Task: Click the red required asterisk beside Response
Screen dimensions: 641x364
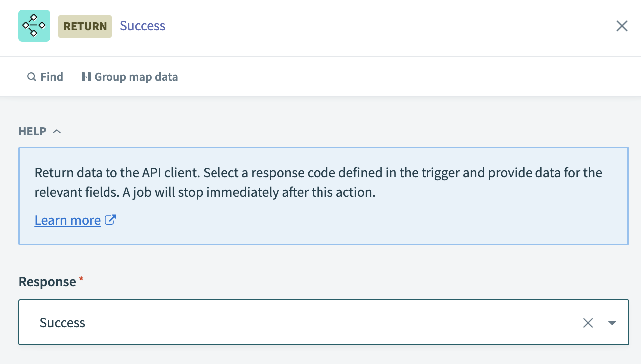Action: click(81, 277)
